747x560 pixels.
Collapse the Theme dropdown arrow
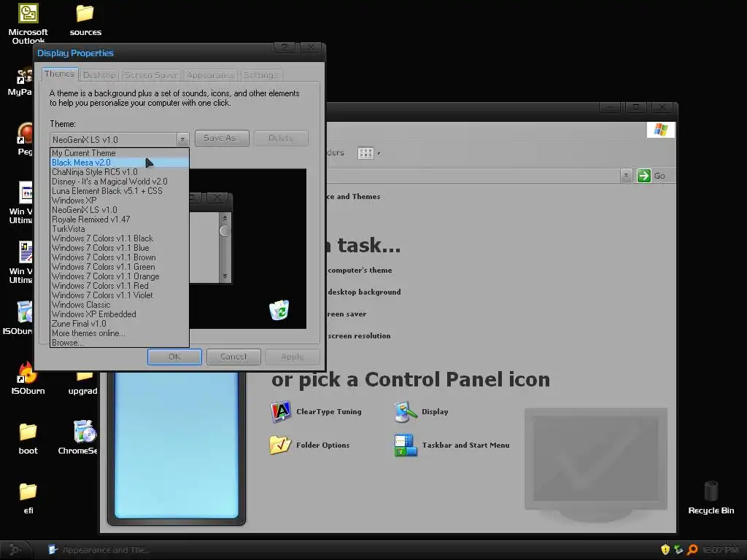tap(182, 139)
